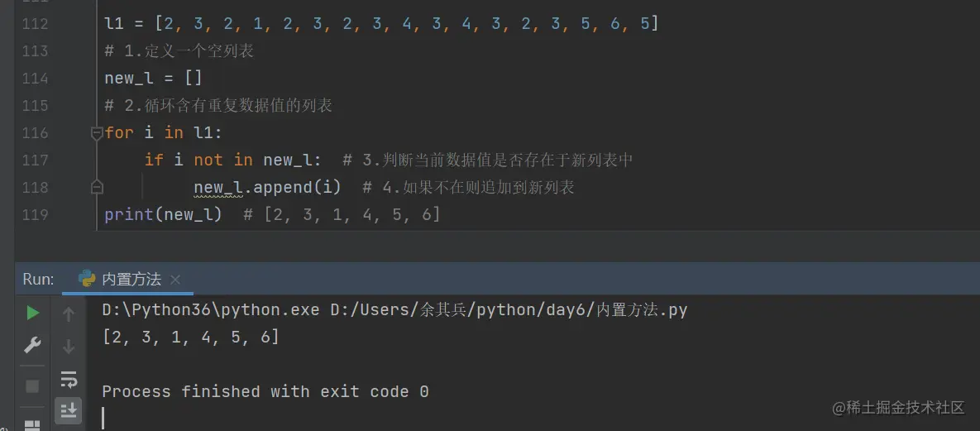Click the Down stack trace arrow
The height and width of the screenshot is (431, 980).
[69, 346]
